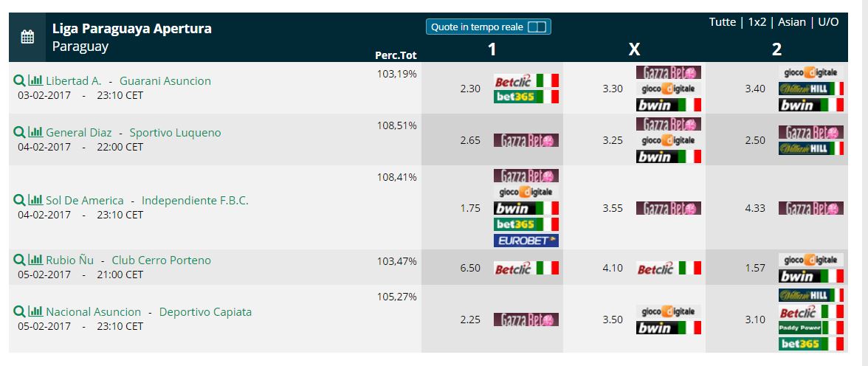This screenshot has width=868, height=366.
Task: Open Guarani Asuncion team link
Action: coord(165,81)
